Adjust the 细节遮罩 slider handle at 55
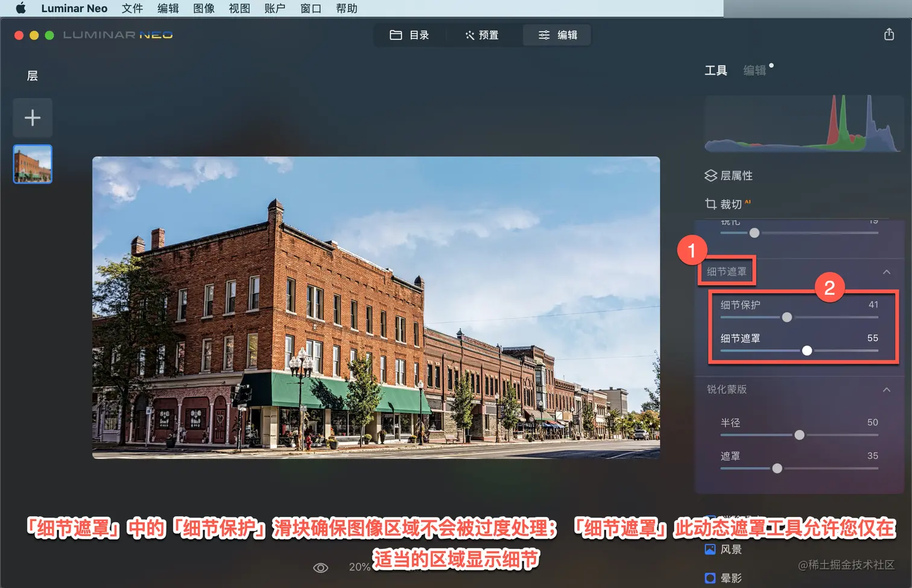The image size is (912, 588). coord(807,350)
